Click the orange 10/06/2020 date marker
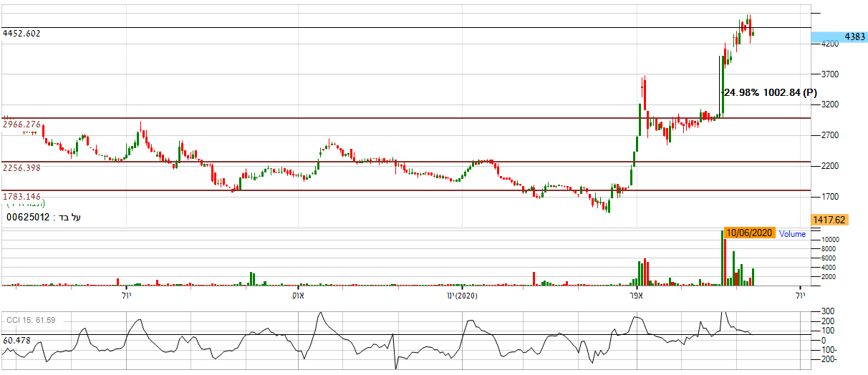868x375 pixels. tap(749, 233)
